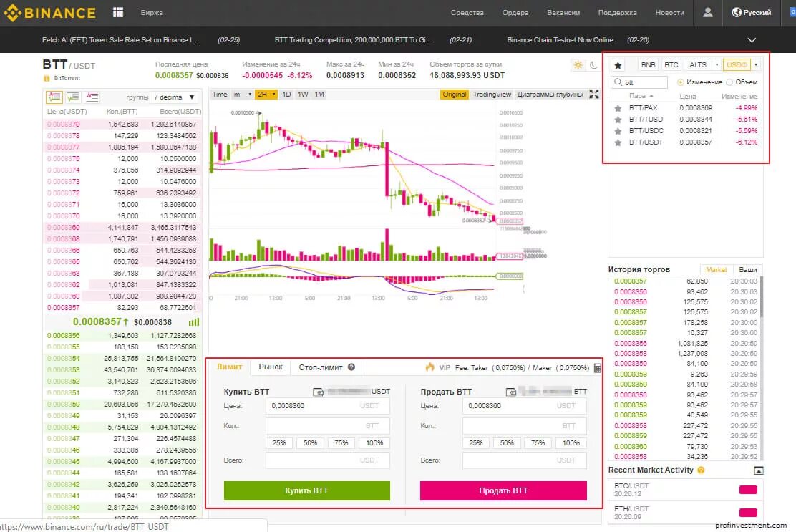Open wallet deposit icon beside Продать BTT

coord(511,392)
